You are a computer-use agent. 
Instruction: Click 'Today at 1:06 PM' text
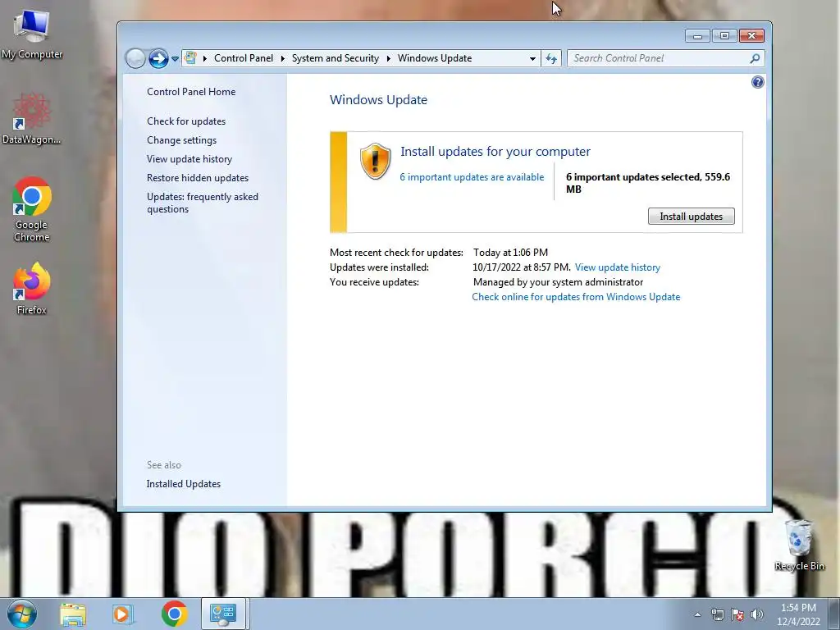coord(510,253)
